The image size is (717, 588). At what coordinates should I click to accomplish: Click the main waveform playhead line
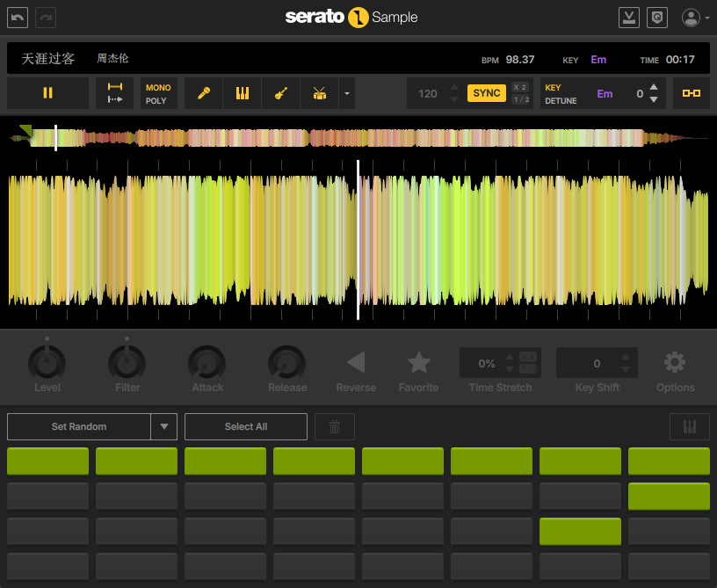tap(358, 240)
